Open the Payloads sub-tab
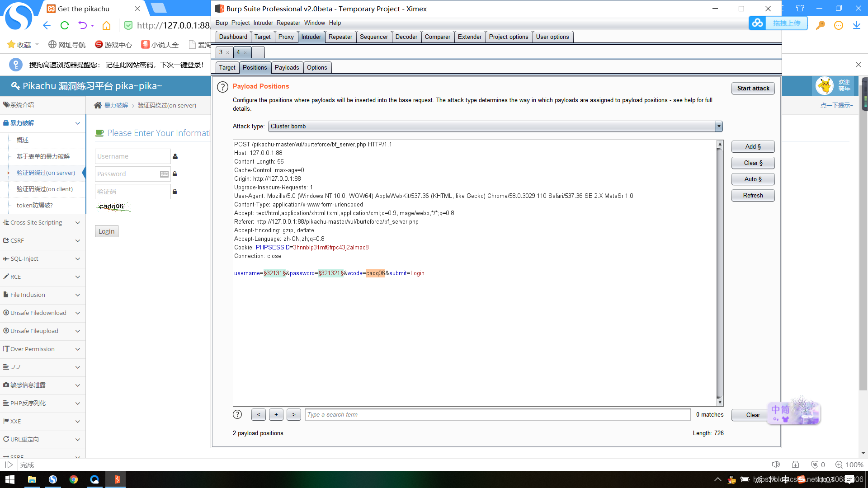The width and height of the screenshot is (868, 488). [x=287, y=67]
